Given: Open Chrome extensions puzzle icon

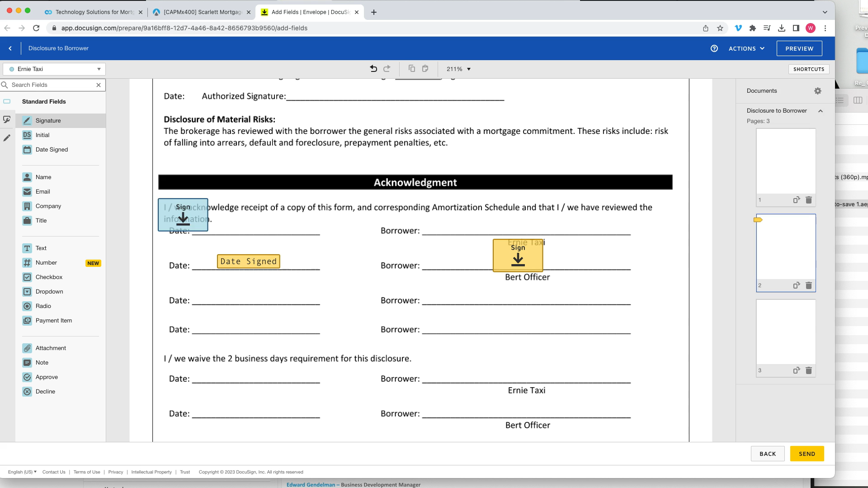Looking at the screenshot, I should [753, 28].
